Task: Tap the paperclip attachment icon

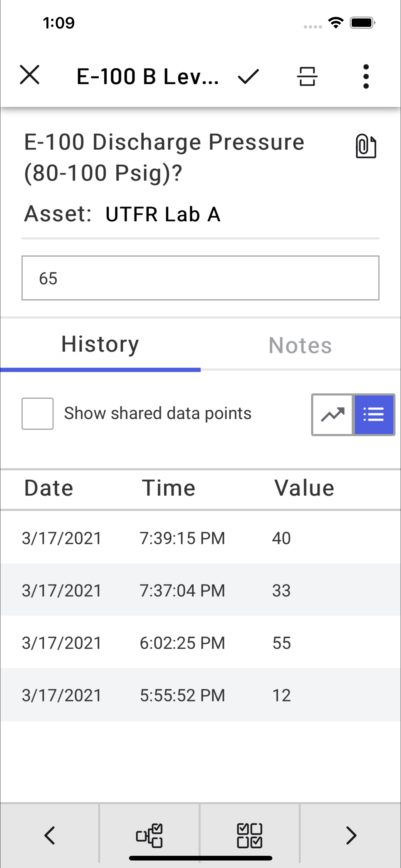Action: (x=366, y=146)
